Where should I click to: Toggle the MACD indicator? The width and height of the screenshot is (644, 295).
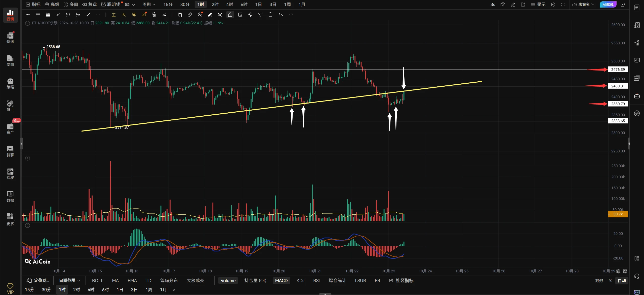pyautogui.click(x=281, y=280)
